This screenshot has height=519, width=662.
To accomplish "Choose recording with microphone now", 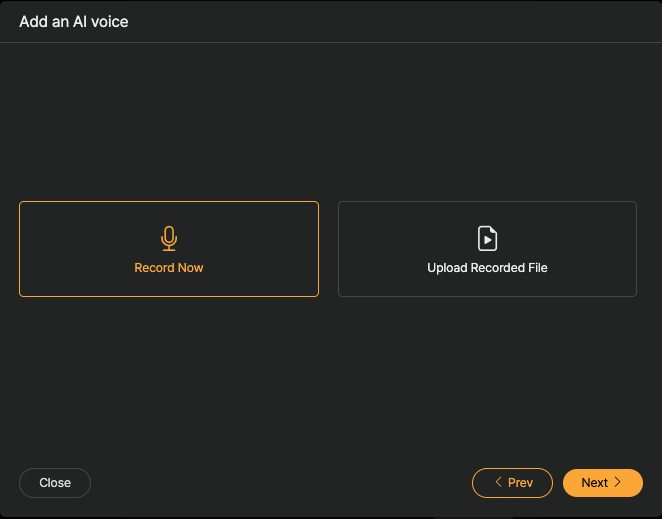I will [169, 249].
